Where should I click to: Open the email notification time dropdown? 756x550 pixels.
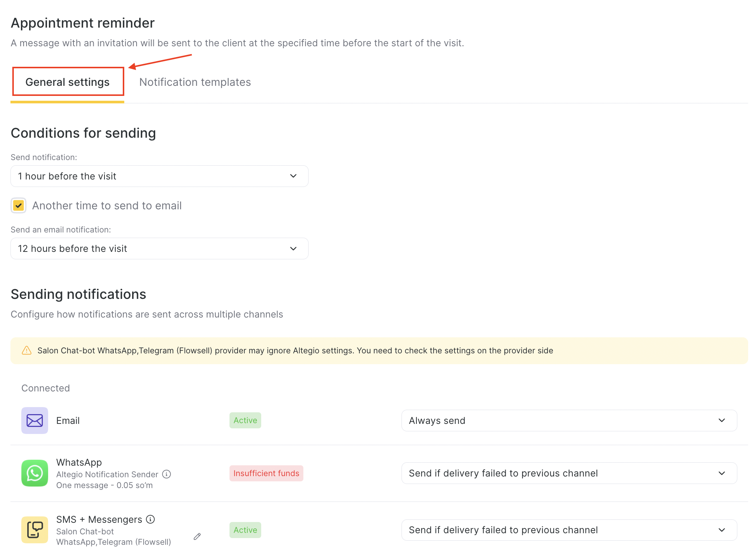point(159,249)
